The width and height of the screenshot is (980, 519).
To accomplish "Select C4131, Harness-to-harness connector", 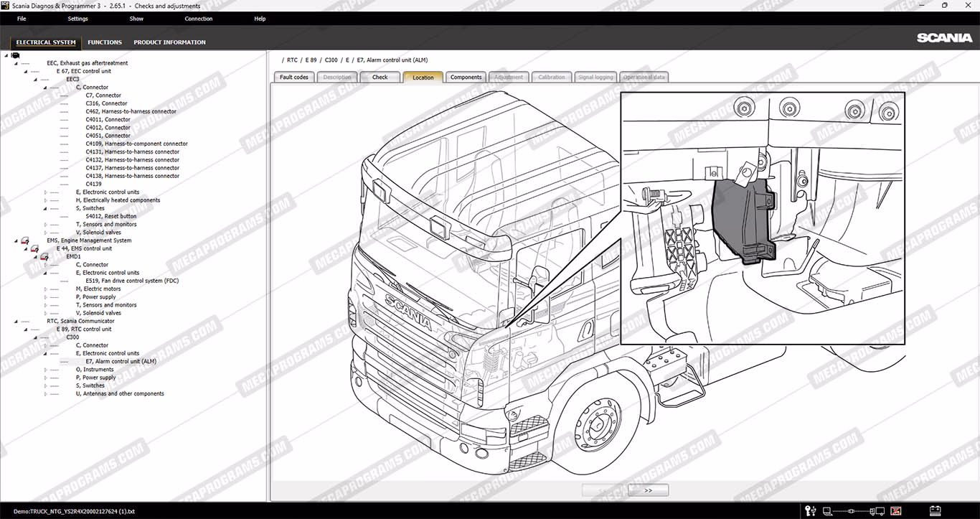I will (x=133, y=151).
